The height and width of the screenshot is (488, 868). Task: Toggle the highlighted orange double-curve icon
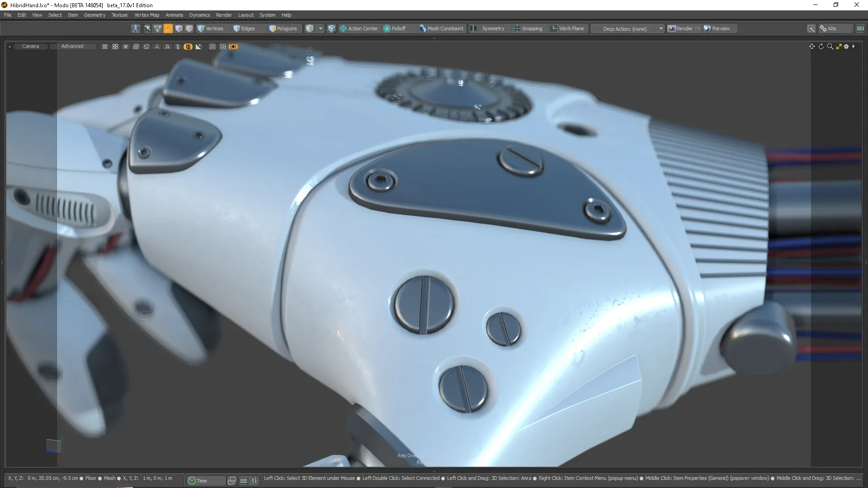(188, 47)
